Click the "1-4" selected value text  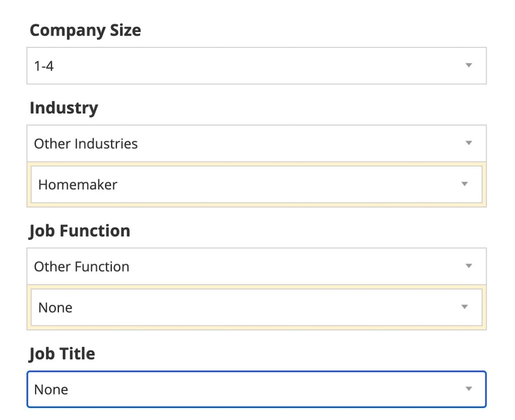(x=44, y=66)
